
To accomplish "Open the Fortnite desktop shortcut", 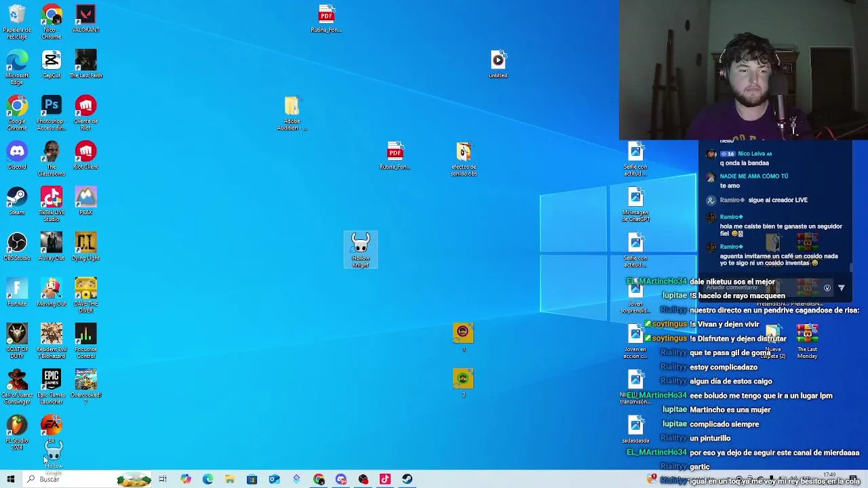I will (17, 292).
